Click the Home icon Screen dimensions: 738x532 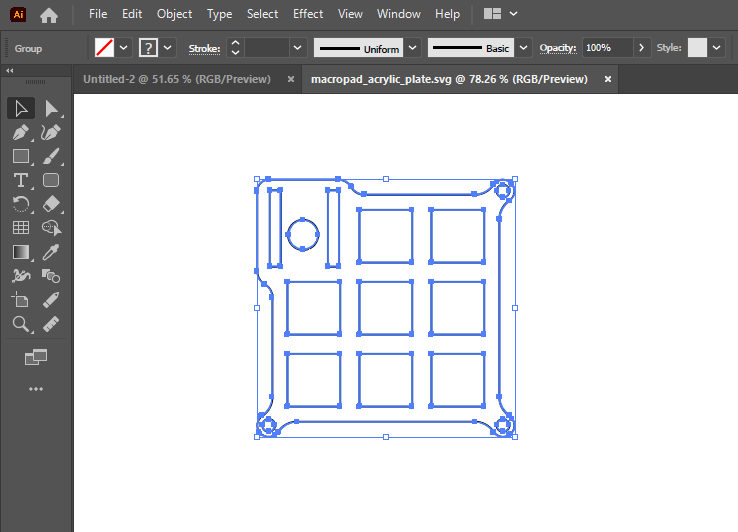49,15
